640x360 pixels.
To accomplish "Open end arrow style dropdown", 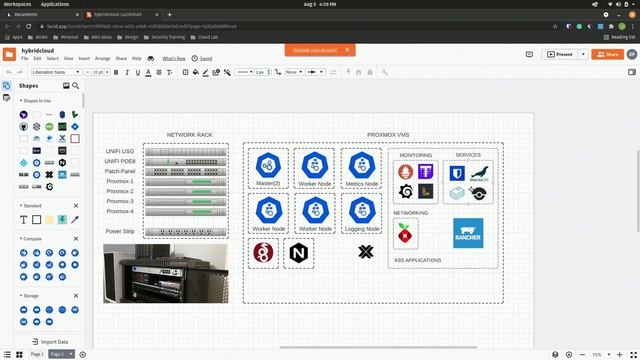I will [315, 72].
